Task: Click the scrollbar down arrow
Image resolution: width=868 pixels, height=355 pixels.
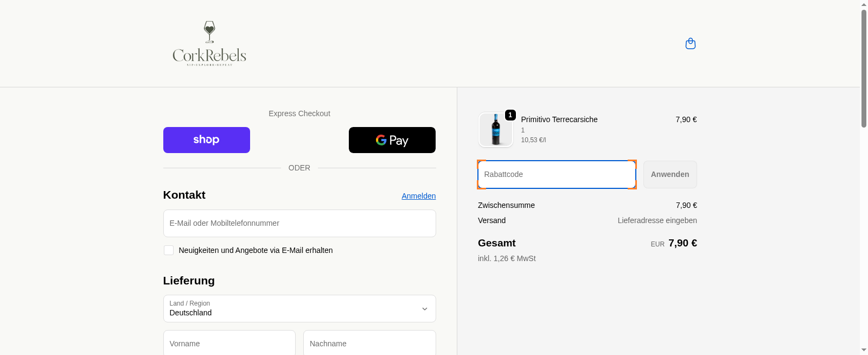Action: coord(864,350)
